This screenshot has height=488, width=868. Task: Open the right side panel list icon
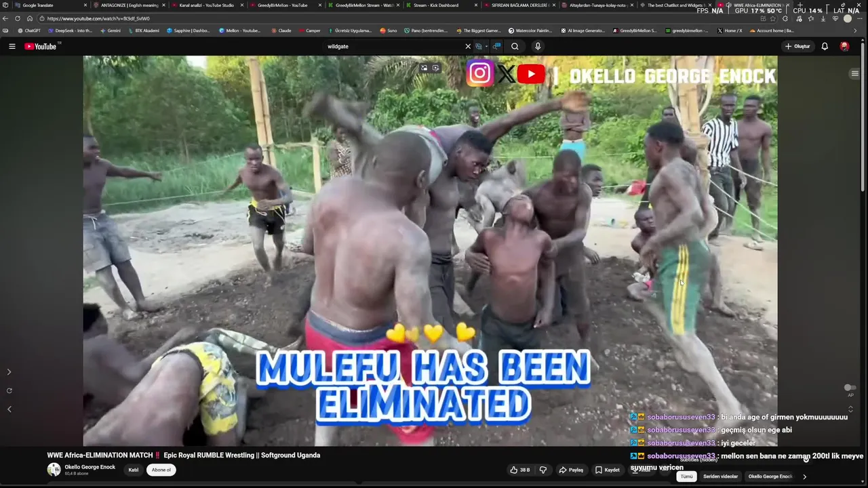855,73
